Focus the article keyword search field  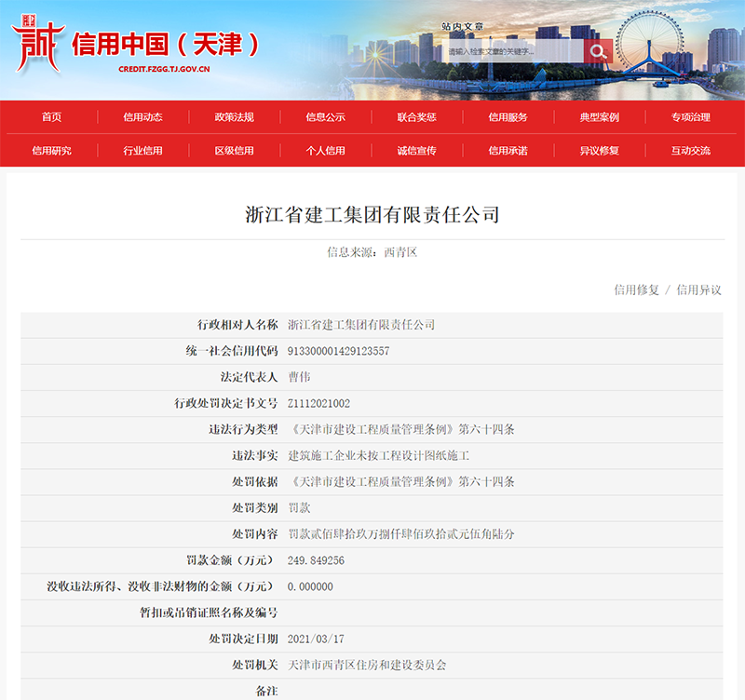click(513, 51)
